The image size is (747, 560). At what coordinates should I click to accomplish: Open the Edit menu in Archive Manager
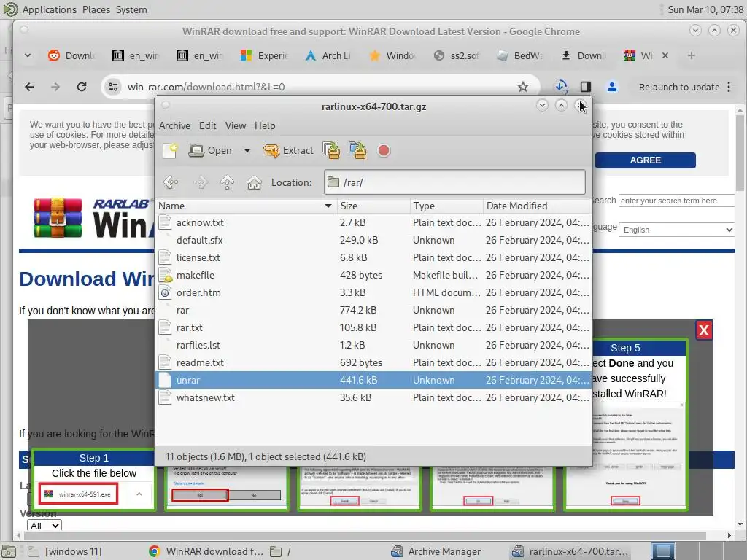coord(207,125)
